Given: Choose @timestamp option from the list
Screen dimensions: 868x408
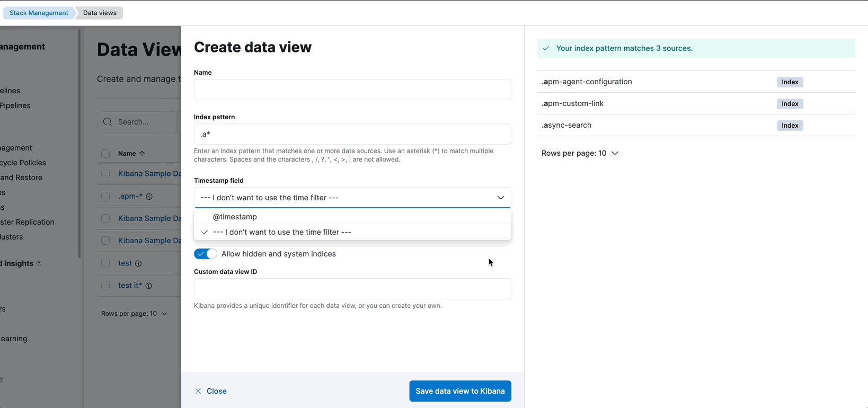Looking at the screenshot, I should (x=235, y=217).
